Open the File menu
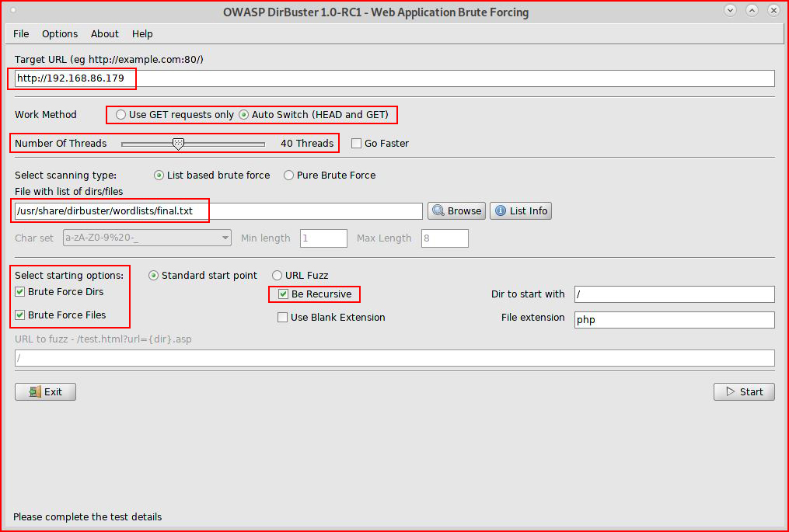This screenshot has width=789, height=532. pos(21,33)
